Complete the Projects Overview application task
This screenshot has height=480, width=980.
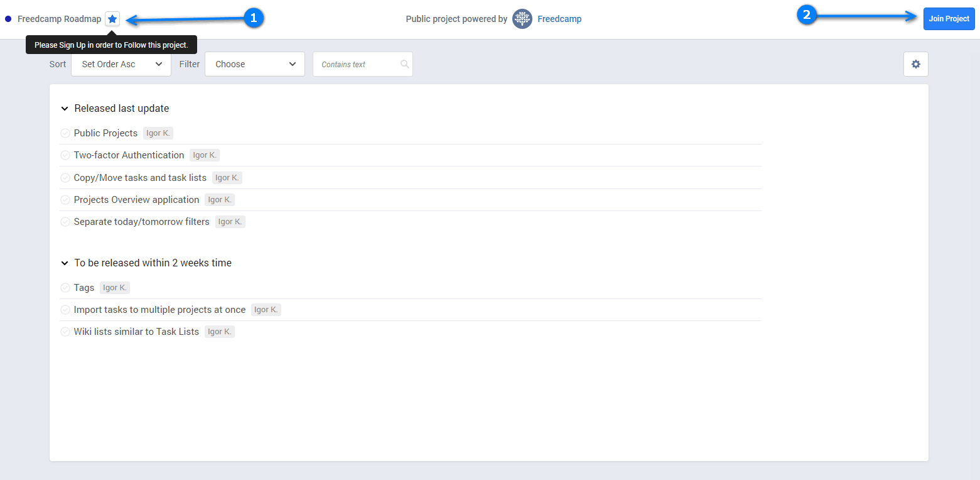(x=65, y=200)
